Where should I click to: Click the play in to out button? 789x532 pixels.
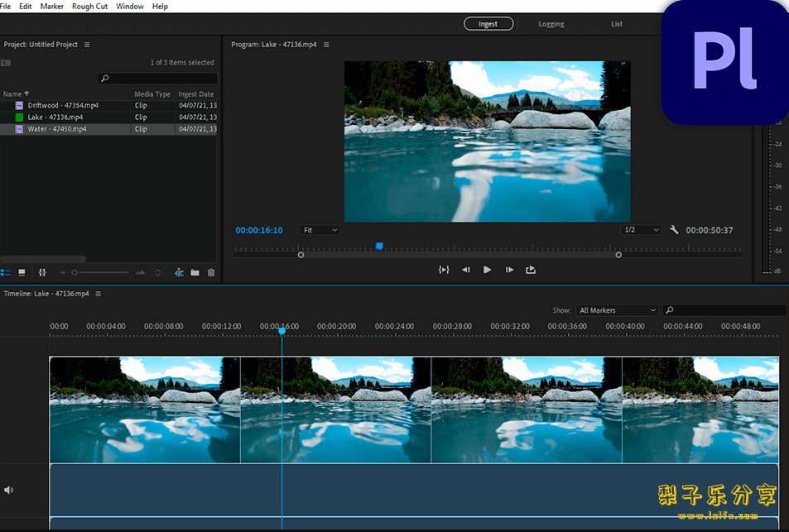click(x=443, y=270)
